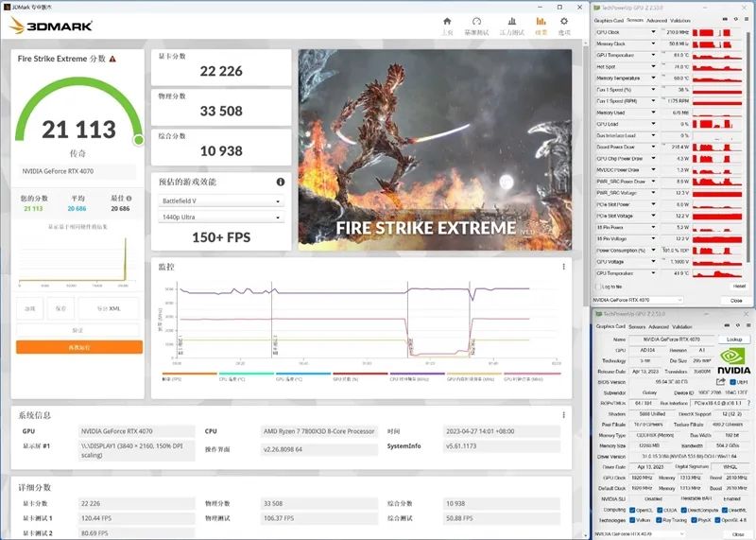Viewport: 756px width, 540px height.
Task: Click the refresh icon in GPU-Z sensors window
Action: click(x=735, y=19)
